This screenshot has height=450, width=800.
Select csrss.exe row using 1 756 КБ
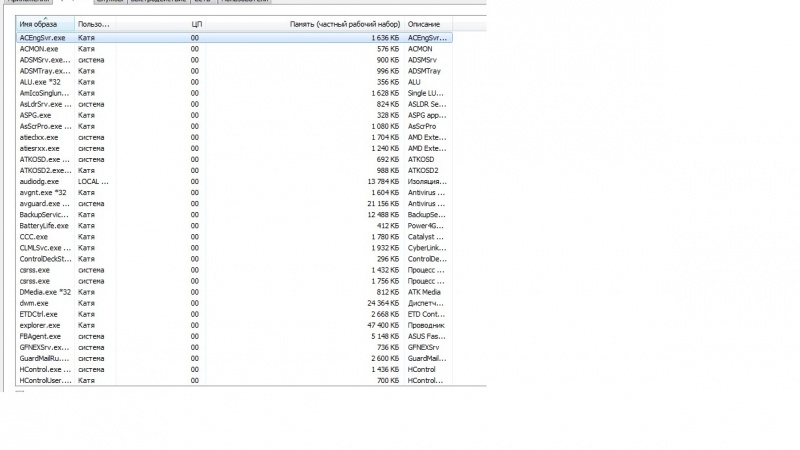tap(234, 281)
